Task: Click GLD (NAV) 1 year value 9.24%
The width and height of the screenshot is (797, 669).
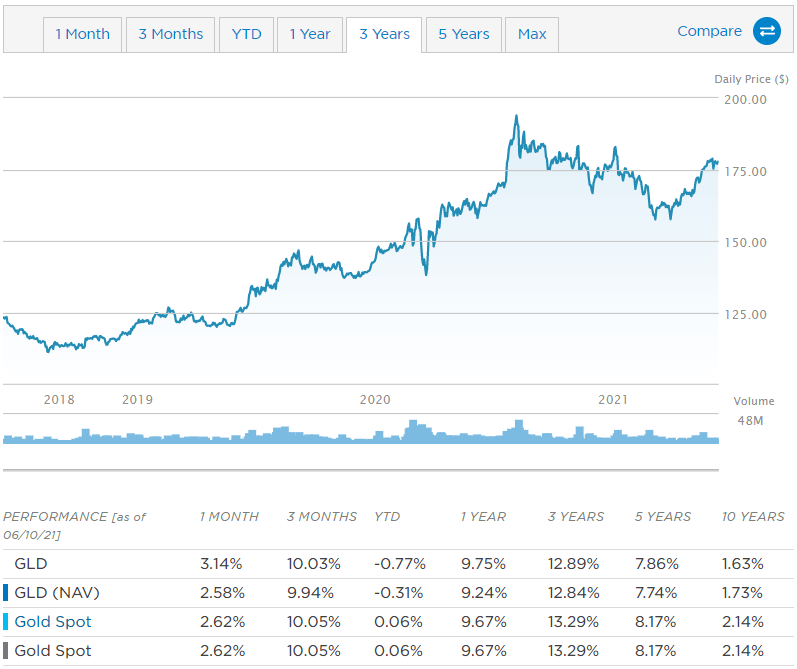Action: [484, 593]
